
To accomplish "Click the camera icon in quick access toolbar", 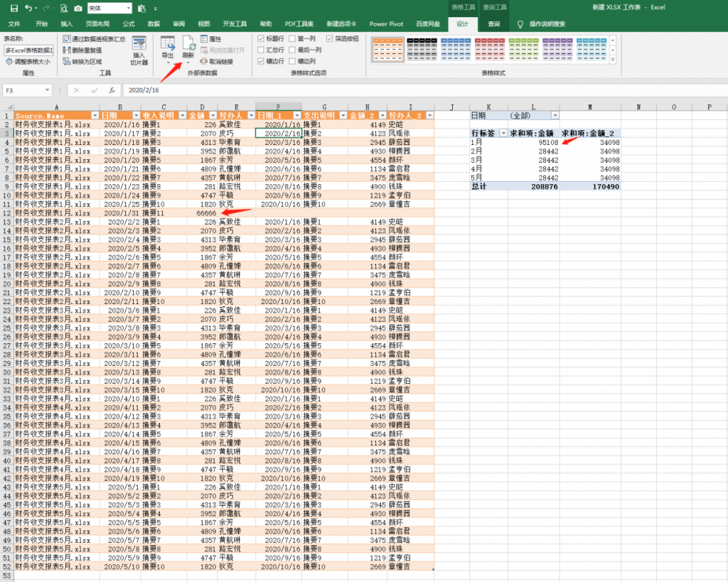I will click(x=77, y=8).
